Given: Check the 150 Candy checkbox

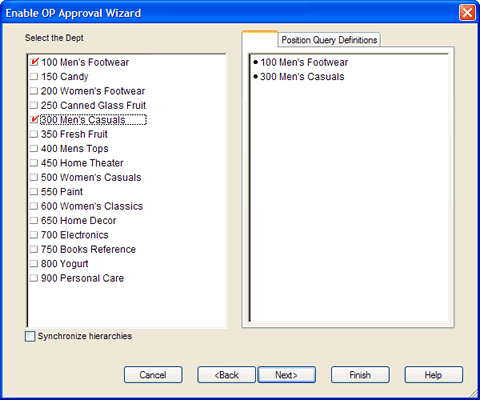Looking at the screenshot, I should click(34, 77).
